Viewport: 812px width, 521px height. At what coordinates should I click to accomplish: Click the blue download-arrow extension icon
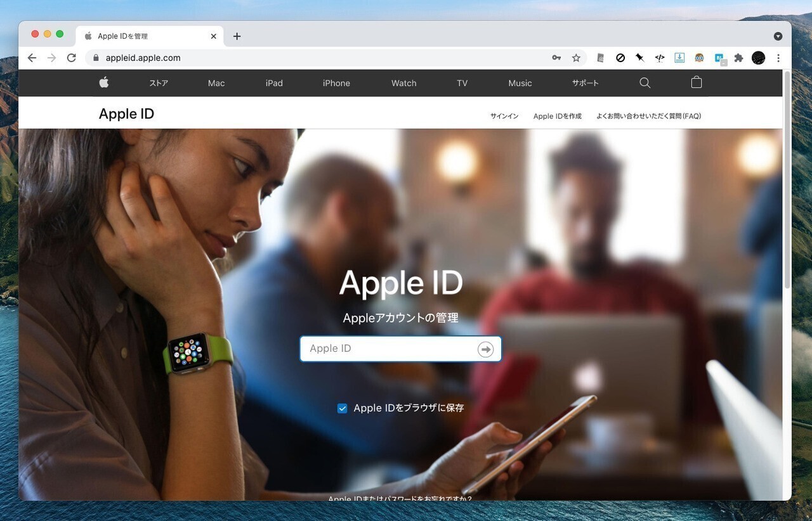coord(679,58)
